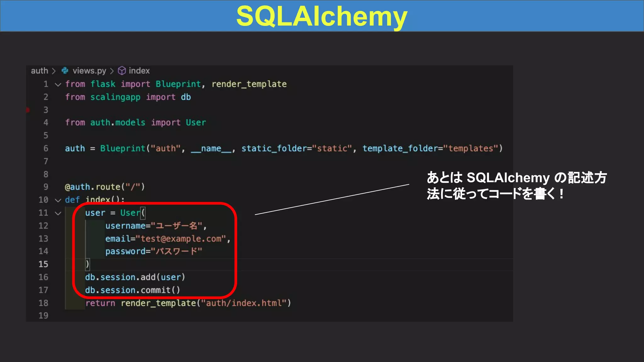Click line number 19 in the gutter
Viewport: 644px width, 362px height.
click(43, 316)
